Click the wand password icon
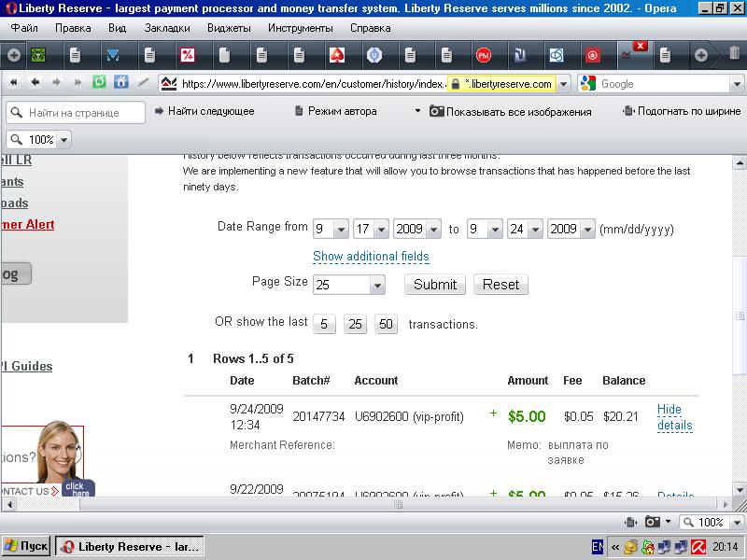The height and width of the screenshot is (560, 747). point(144,82)
